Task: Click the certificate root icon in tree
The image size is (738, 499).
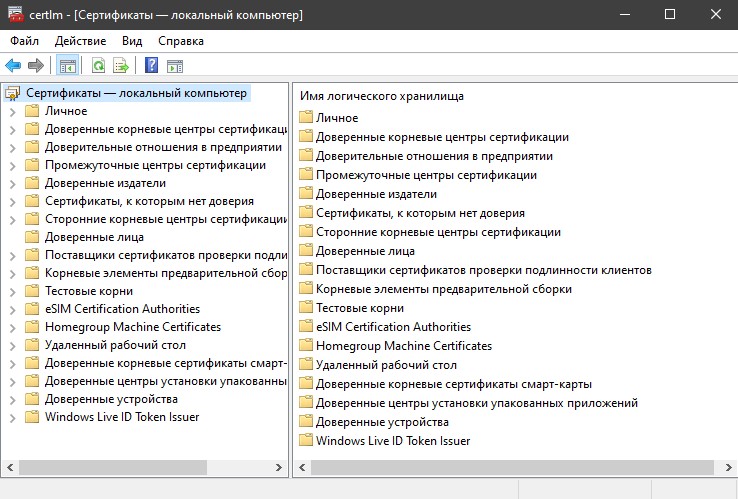Action: pos(13,93)
